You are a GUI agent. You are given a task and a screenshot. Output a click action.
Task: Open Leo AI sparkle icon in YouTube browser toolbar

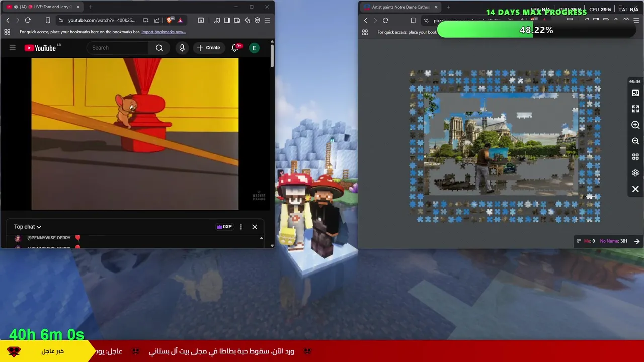coord(247,20)
